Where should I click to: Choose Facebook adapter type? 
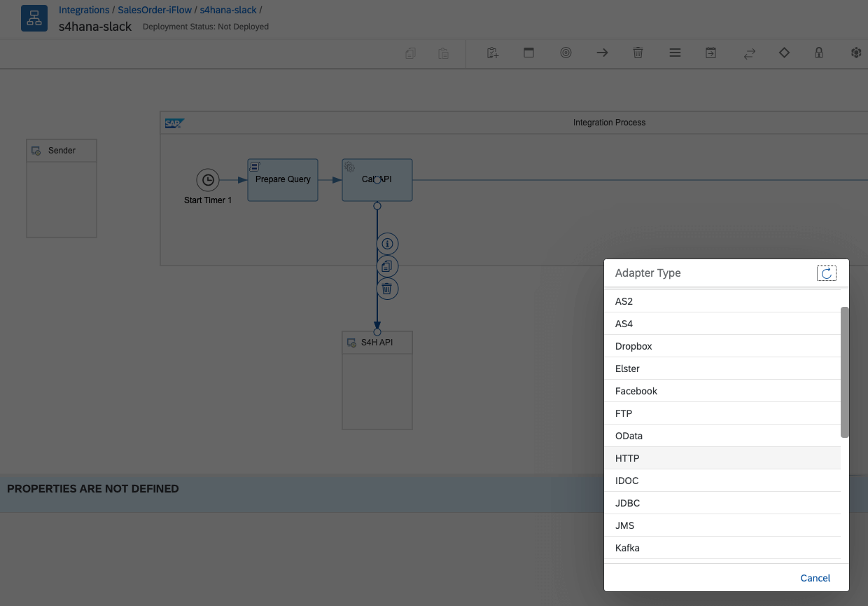pyautogui.click(x=722, y=391)
